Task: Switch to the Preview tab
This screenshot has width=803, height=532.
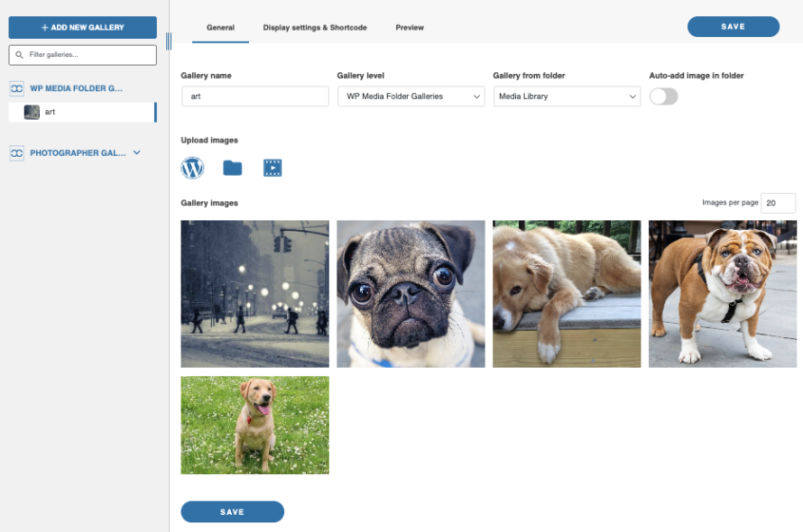Action: [x=410, y=28]
